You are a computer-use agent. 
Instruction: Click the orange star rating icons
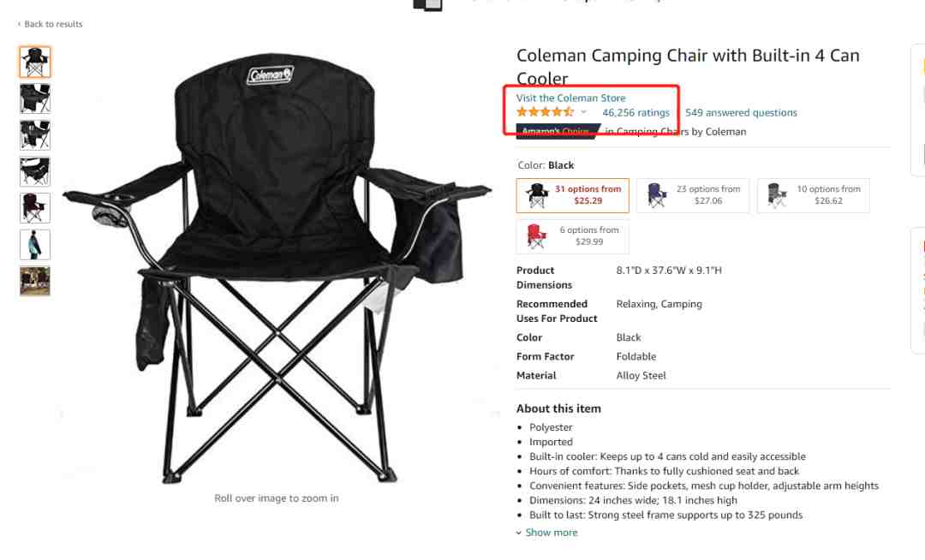tap(545, 112)
